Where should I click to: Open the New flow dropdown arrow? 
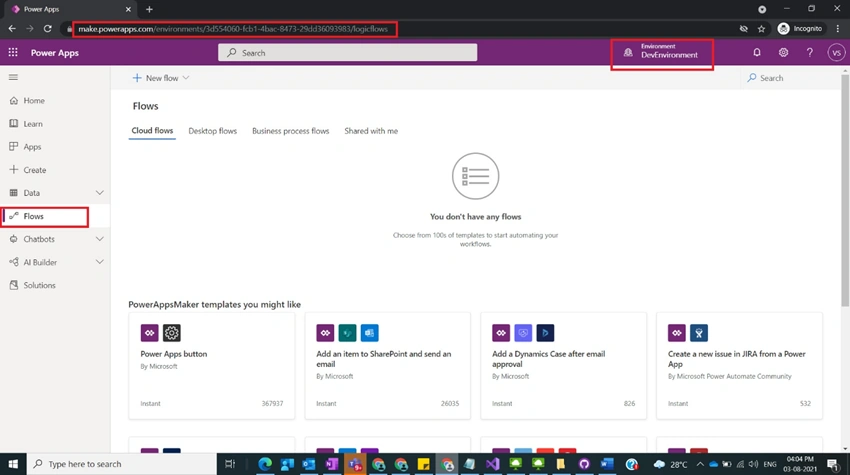click(x=186, y=78)
